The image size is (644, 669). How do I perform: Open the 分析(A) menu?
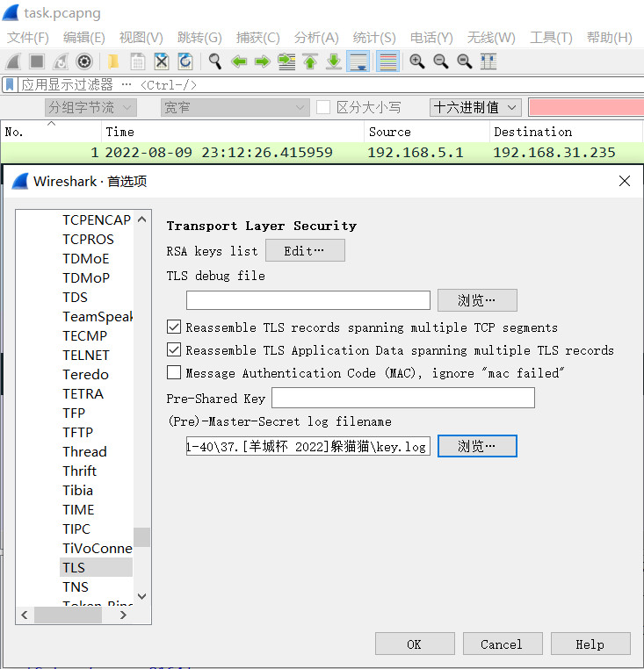pyautogui.click(x=316, y=38)
